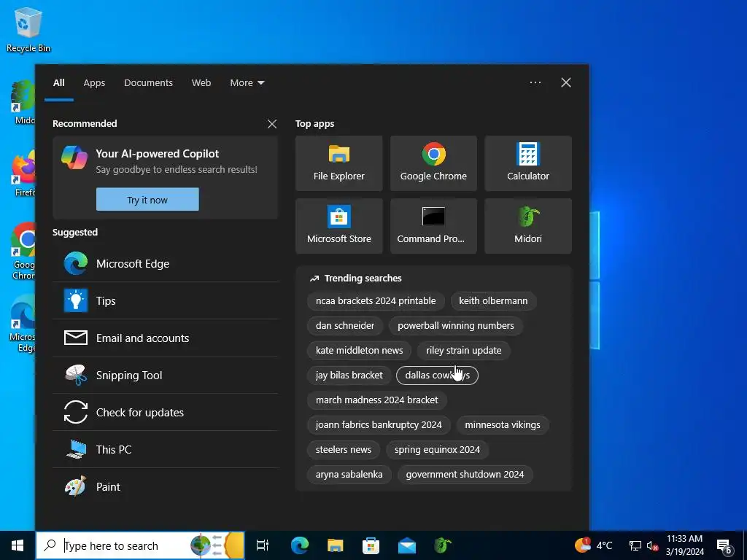This screenshot has height=560, width=747.
Task: Open This PC from Suggested list
Action: (166, 449)
